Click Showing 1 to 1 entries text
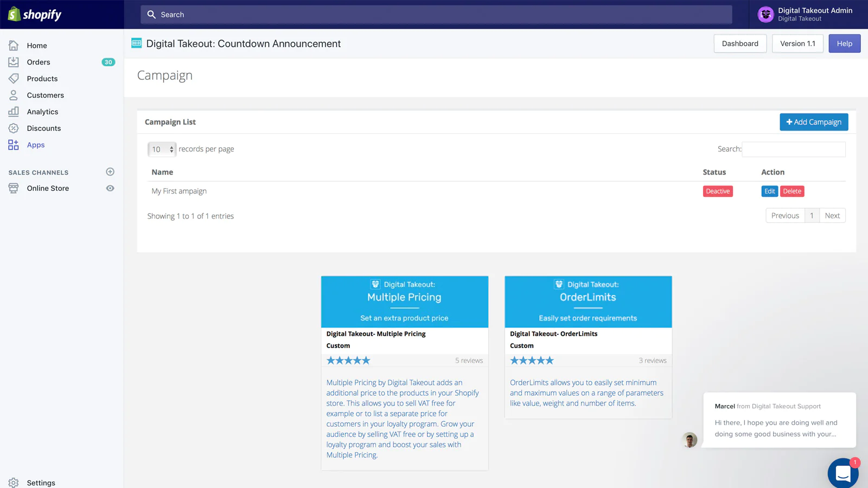 tap(190, 216)
